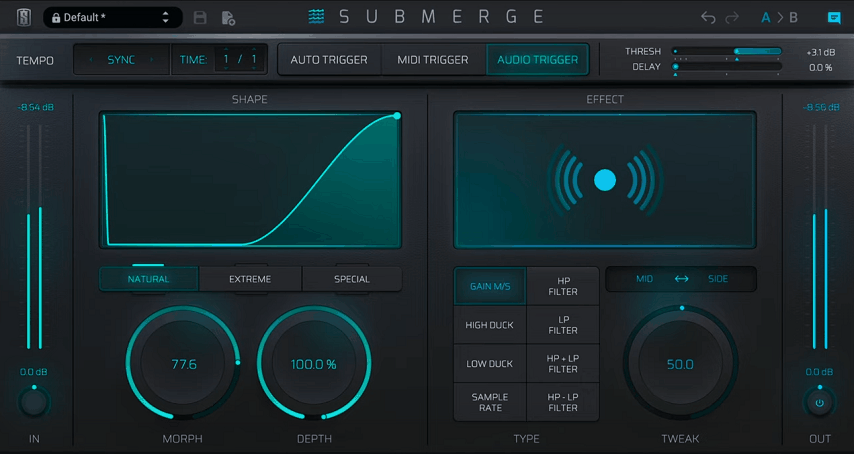Click the undo arrow icon
The height and width of the screenshot is (454, 854).
[708, 17]
